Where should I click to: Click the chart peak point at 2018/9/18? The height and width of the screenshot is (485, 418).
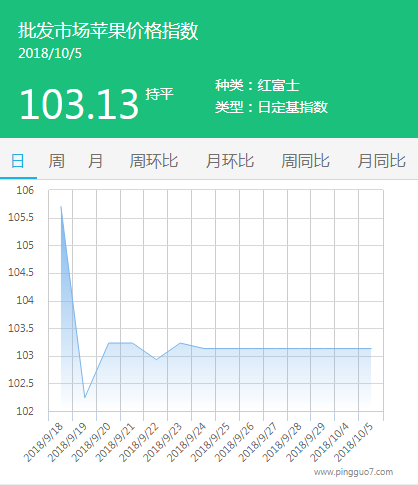[61, 207]
